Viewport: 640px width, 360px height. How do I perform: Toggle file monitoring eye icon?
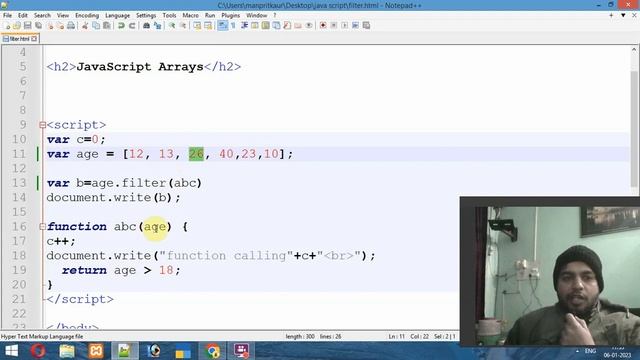309,25
